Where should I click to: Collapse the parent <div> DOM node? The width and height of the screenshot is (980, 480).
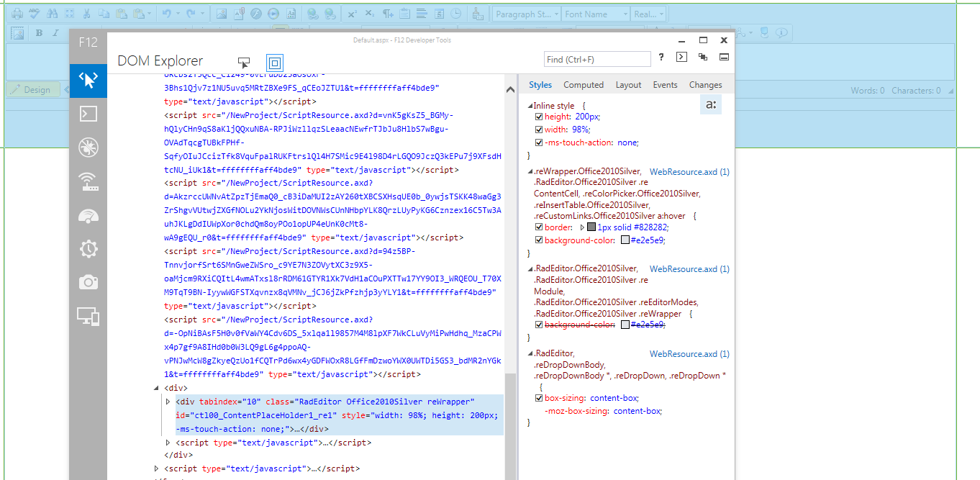157,388
